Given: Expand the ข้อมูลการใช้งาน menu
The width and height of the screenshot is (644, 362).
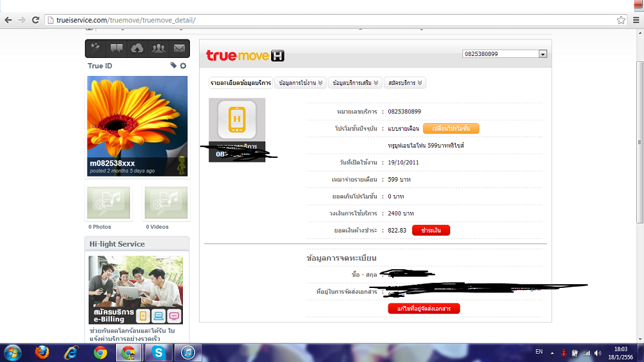Looking at the screenshot, I should pos(301,82).
